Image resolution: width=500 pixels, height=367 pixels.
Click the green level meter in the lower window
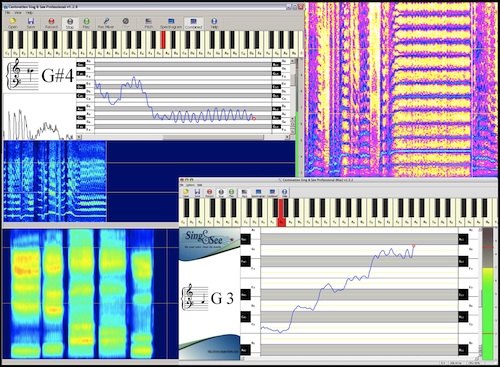click(x=488, y=313)
